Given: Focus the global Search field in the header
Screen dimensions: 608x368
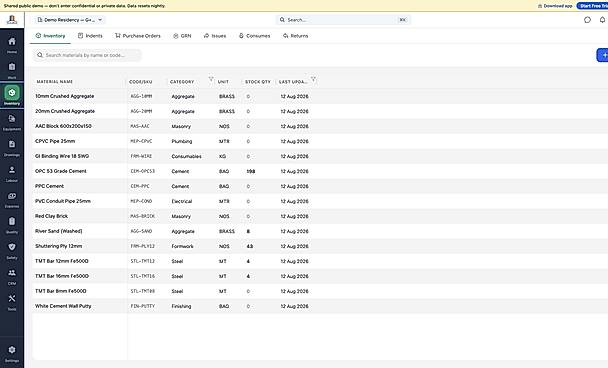Looking at the screenshot, I should click(x=343, y=20).
